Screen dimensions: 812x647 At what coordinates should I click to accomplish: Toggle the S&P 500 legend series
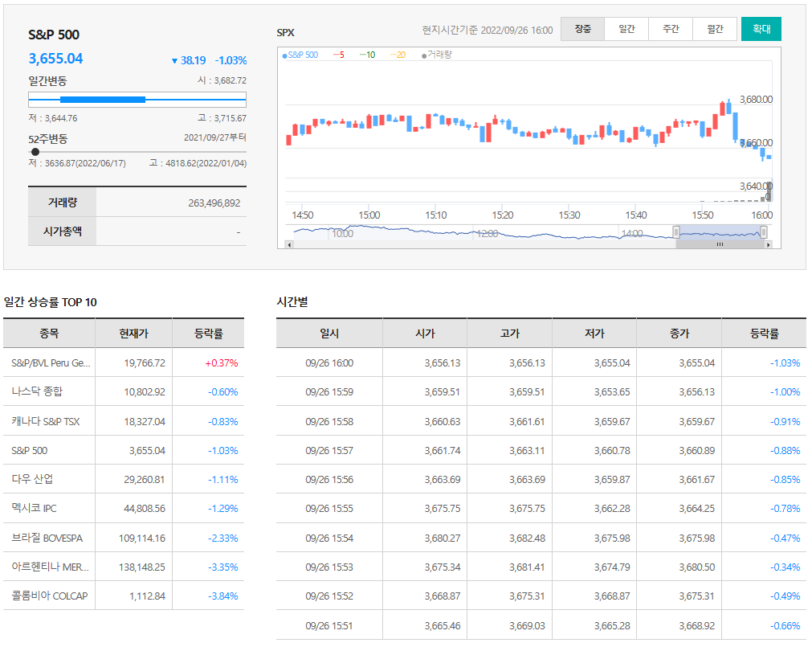click(300, 55)
